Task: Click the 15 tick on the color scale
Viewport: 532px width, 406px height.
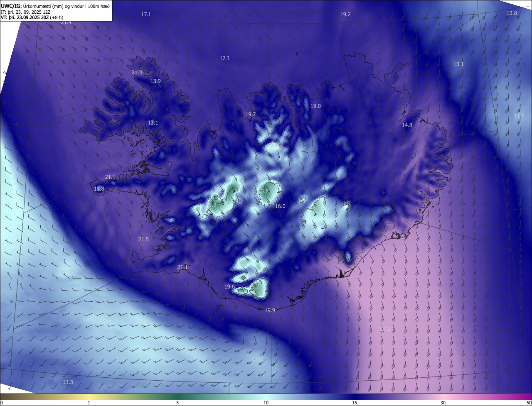Action: pos(355,403)
